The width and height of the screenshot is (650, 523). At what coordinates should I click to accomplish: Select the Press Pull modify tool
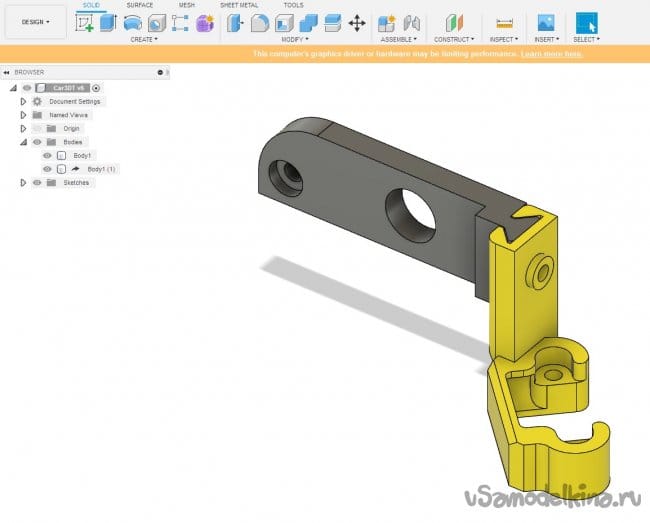coord(236,22)
